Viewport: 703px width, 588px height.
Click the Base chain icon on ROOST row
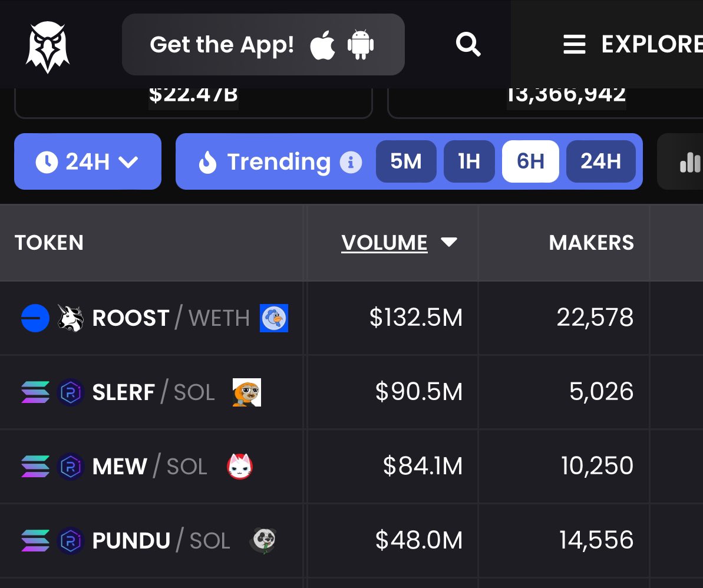pos(35,318)
